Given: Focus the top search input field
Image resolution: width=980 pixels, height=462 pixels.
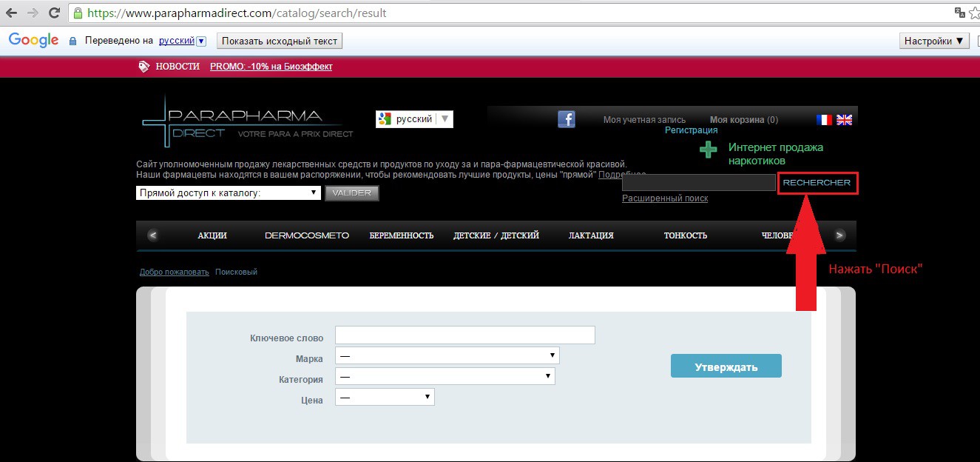Looking at the screenshot, I should pos(699,183).
